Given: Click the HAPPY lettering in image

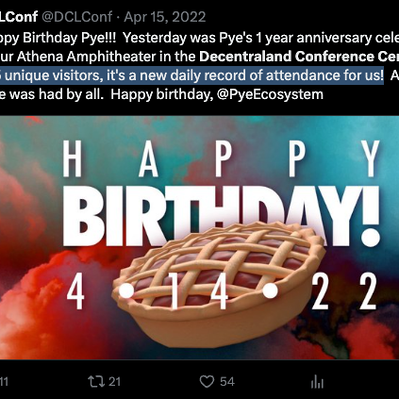Looking at the screenshot, I should 221,159.
